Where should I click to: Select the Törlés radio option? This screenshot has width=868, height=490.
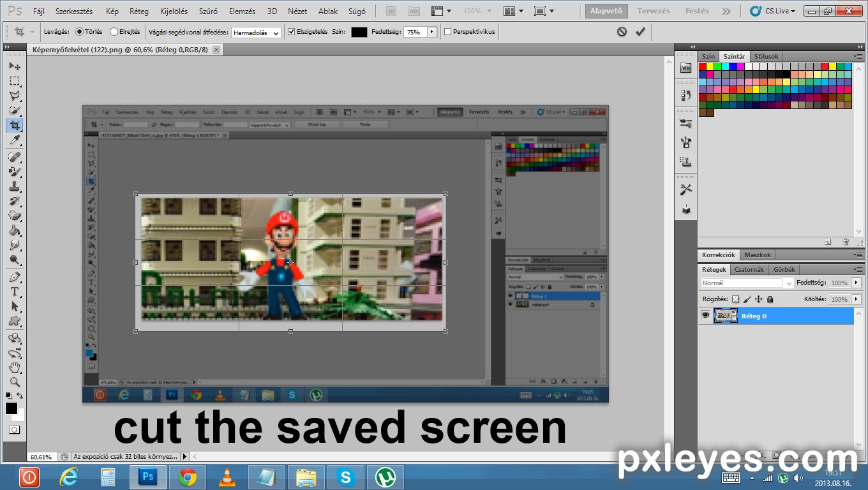tap(79, 31)
